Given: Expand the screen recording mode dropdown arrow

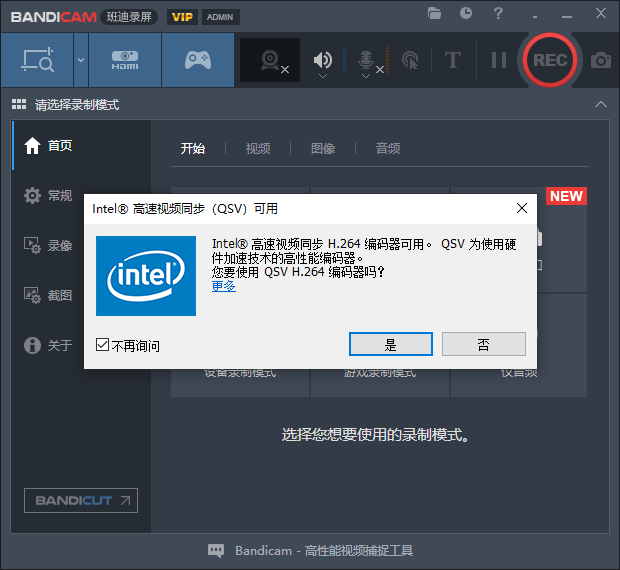Looking at the screenshot, I should pos(80,60).
